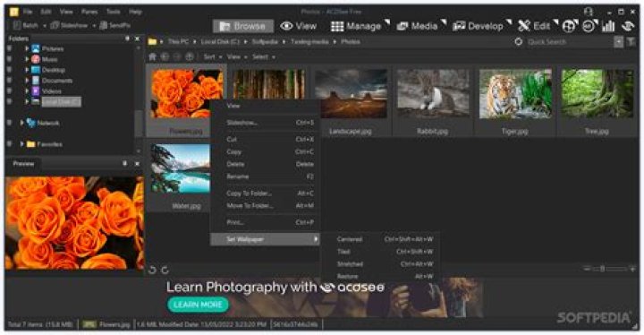Open the bar chart dashboard icon
The image size is (644, 335).
(608, 26)
